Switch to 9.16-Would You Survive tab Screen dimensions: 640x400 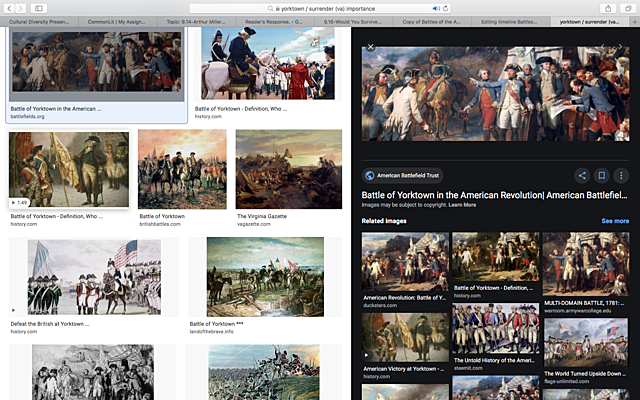tap(353, 22)
